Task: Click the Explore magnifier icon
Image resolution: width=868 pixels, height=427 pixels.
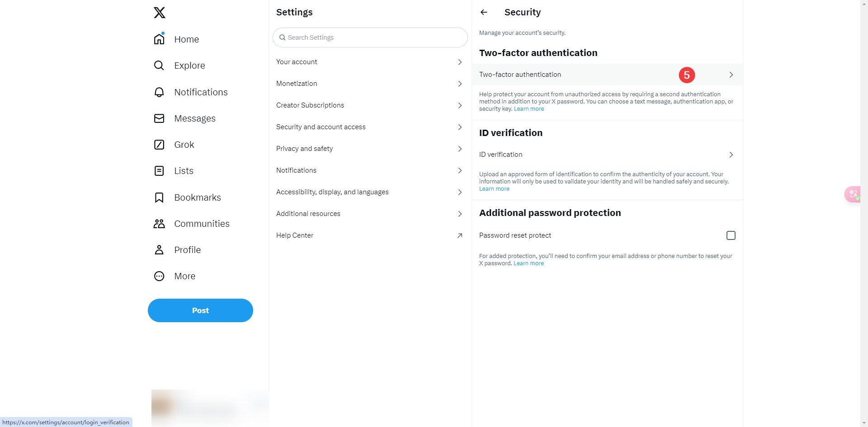Action: (x=159, y=66)
